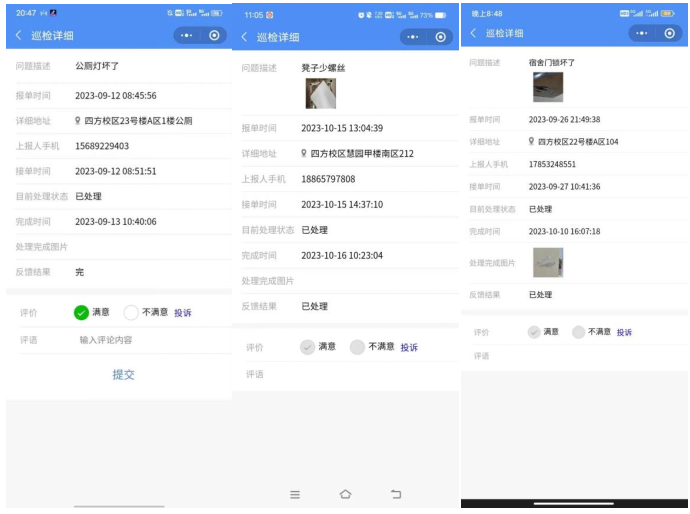
Task: Open the three-dots menu on left phone
Action: [x=186, y=35]
